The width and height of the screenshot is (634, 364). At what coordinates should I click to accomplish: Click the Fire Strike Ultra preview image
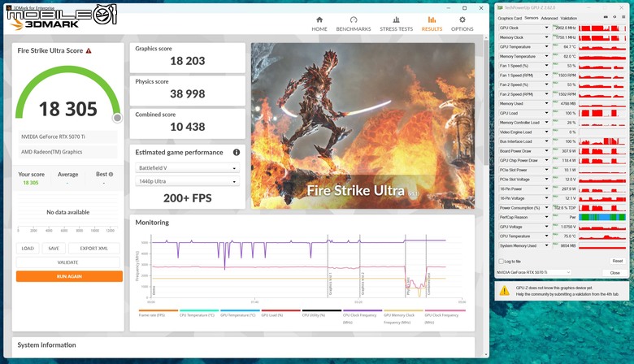(363, 126)
